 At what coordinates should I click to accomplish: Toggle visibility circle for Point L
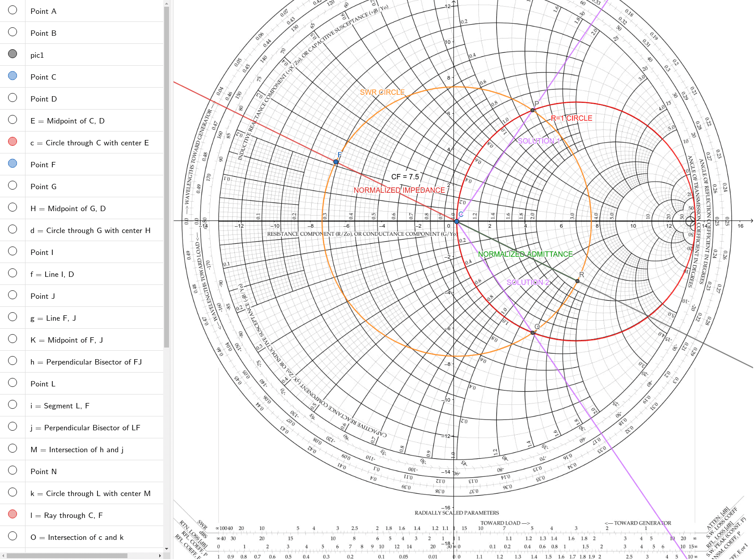pyautogui.click(x=13, y=382)
